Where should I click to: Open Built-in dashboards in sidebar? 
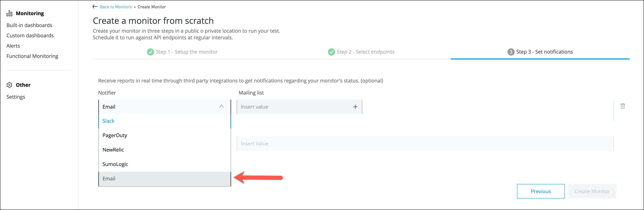(29, 25)
